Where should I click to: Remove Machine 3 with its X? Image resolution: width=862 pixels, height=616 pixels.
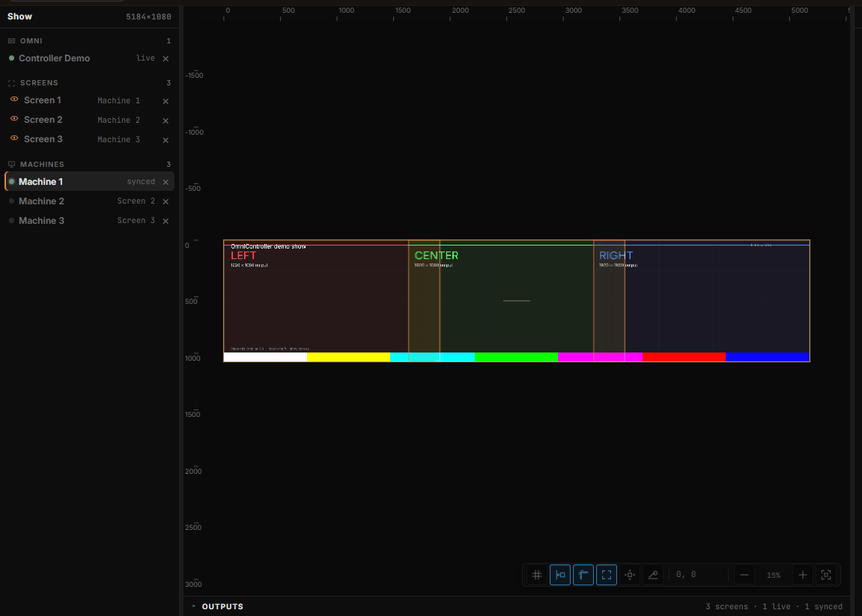166,221
